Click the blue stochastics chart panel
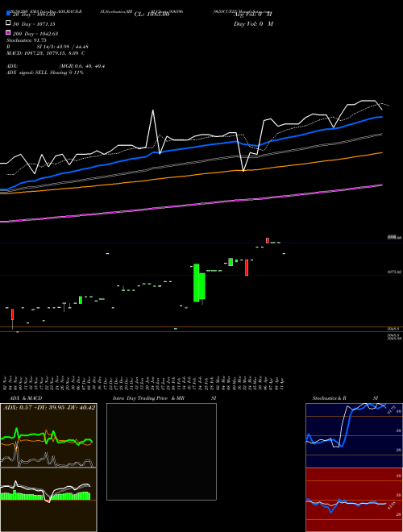This screenshot has width=403, height=532. point(354,435)
